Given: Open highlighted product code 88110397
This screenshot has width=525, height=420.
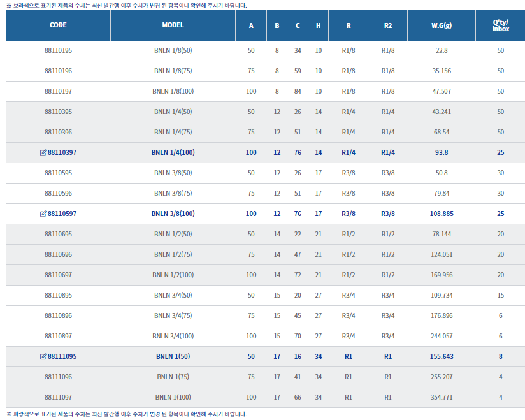Looking at the screenshot, I should [62, 153].
